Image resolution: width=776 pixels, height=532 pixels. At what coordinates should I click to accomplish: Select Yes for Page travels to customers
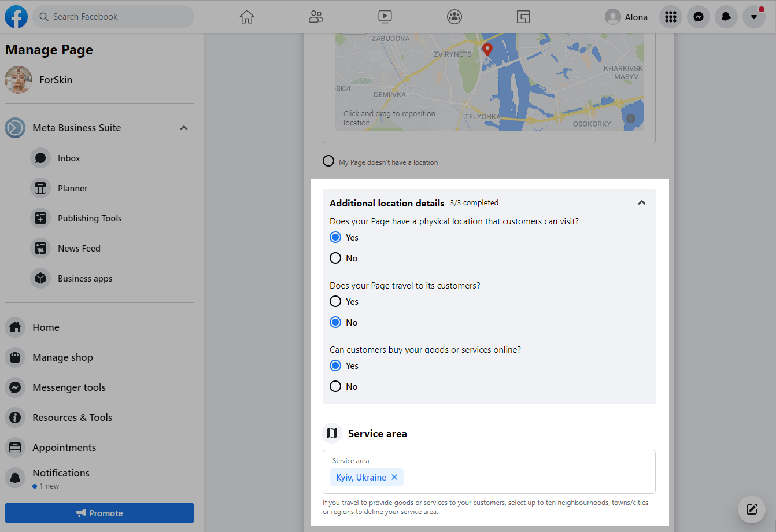335,301
